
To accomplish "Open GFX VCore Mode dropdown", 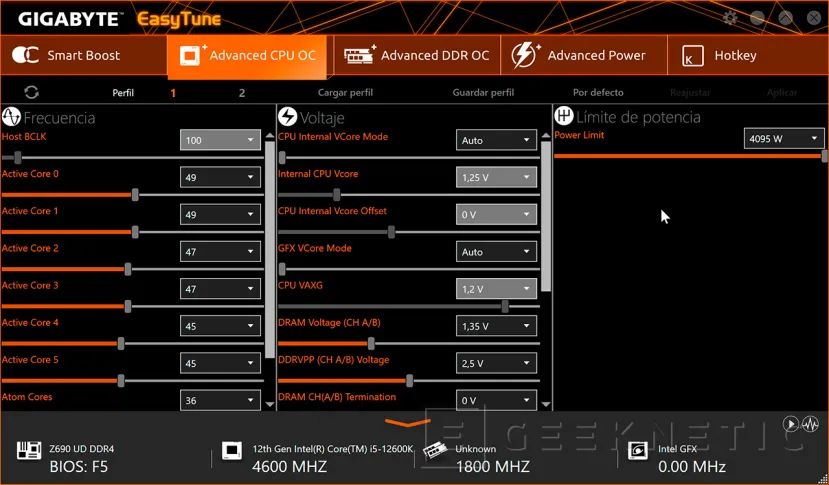I will [496, 252].
